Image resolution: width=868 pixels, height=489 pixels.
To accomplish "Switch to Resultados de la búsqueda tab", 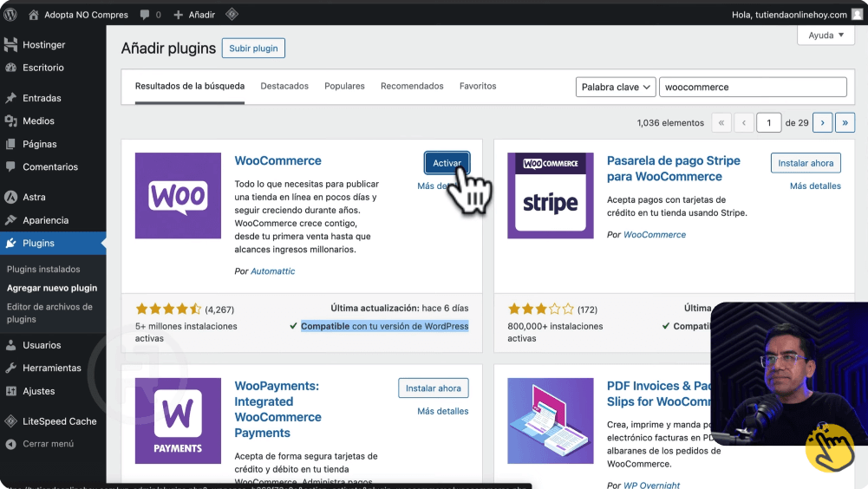I will coord(190,87).
